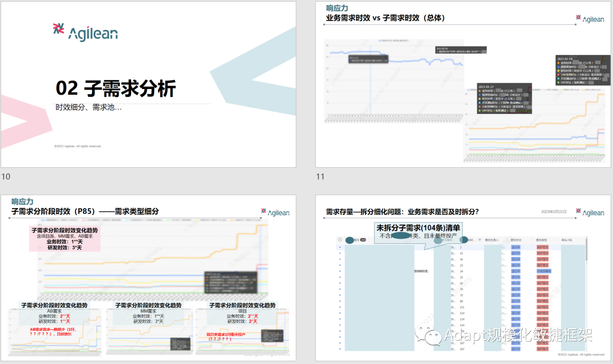Select the 子需求分阶段时效（P85）slide thumbnail
Viewport: 613px width, 364px height.
148,278
